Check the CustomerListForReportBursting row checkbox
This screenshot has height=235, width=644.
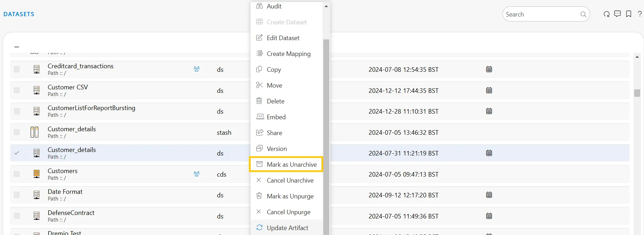pyautogui.click(x=17, y=111)
